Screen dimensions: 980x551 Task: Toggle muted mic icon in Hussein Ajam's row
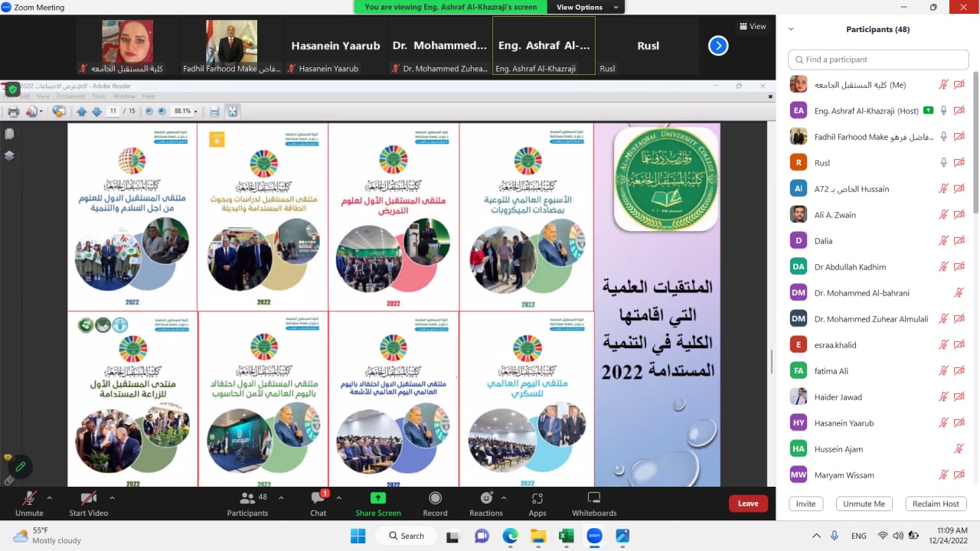click(x=959, y=449)
